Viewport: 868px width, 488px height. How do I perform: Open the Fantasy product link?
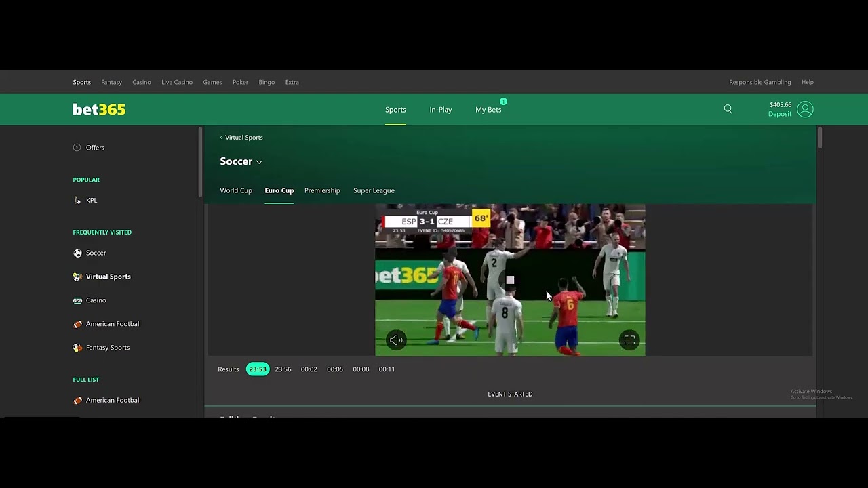[x=111, y=82]
